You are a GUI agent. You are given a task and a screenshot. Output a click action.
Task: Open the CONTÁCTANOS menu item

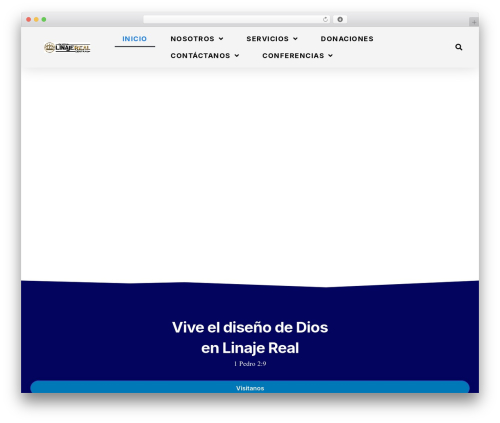click(200, 55)
